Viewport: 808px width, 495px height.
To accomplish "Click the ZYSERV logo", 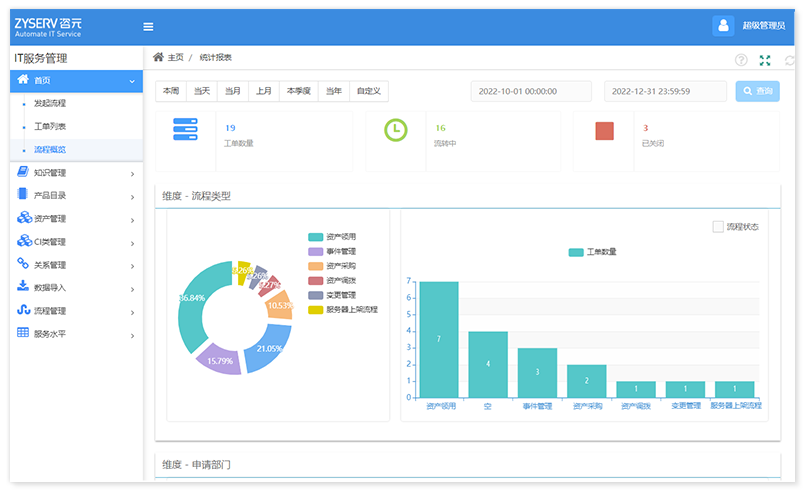I will [x=48, y=27].
